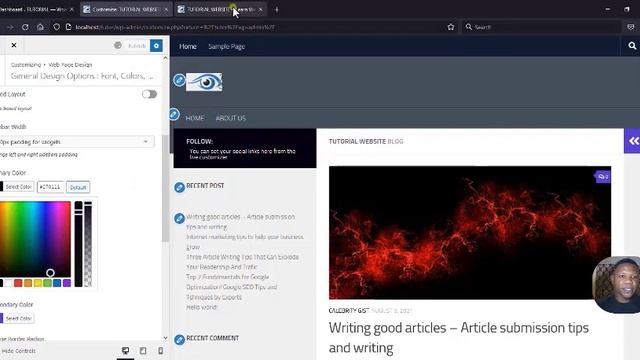Switch to the TUTORIAL WEBSITE browser tab
The image size is (640, 360).
point(219,9)
